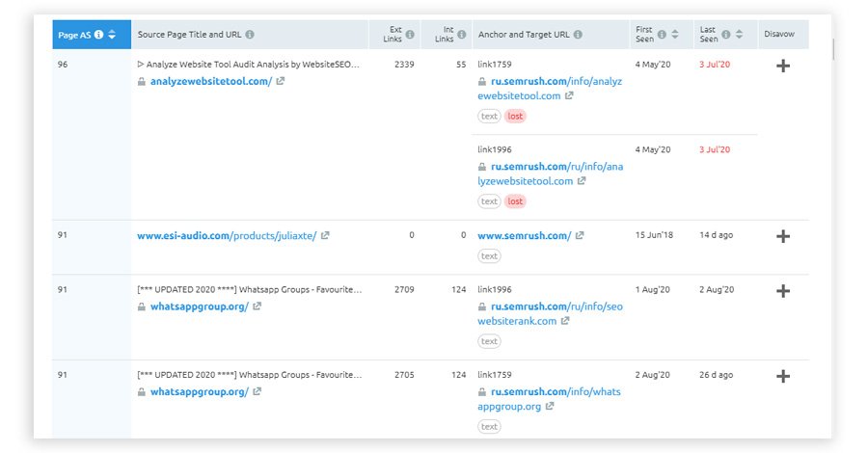
Task: Sort by First Seen column arrows
Action: coord(675,35)
